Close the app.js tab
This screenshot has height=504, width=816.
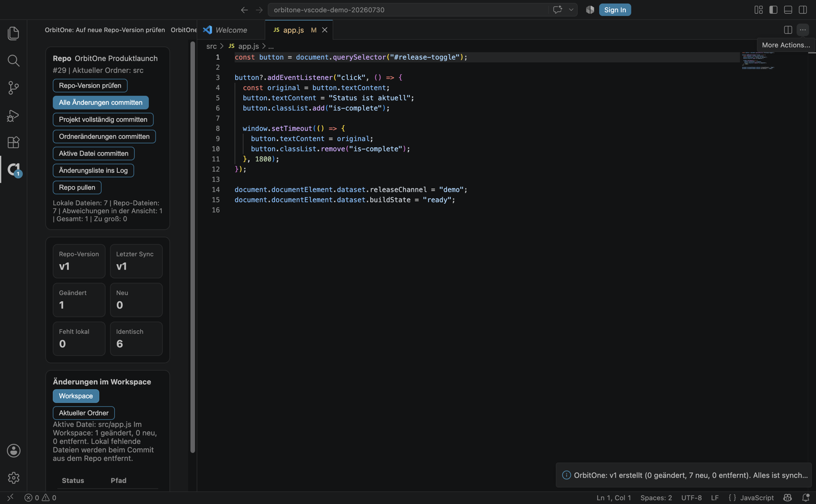(x=325, y=30)
